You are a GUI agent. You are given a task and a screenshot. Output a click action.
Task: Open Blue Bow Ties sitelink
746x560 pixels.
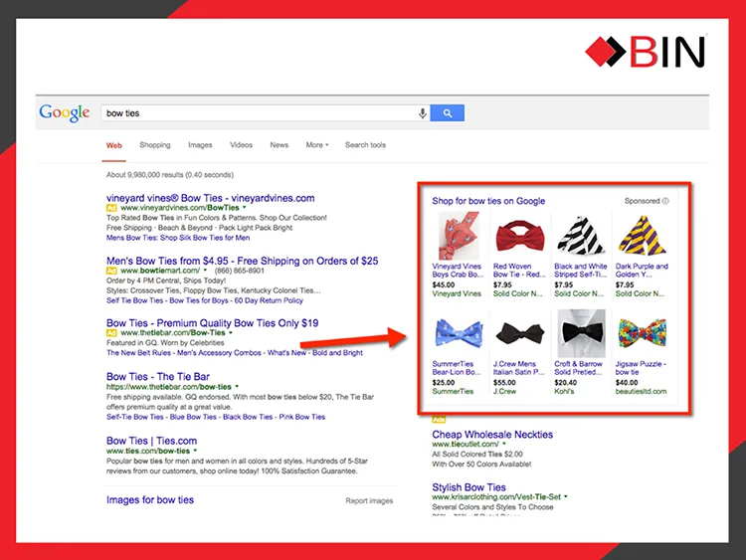(x=193, y=417)
